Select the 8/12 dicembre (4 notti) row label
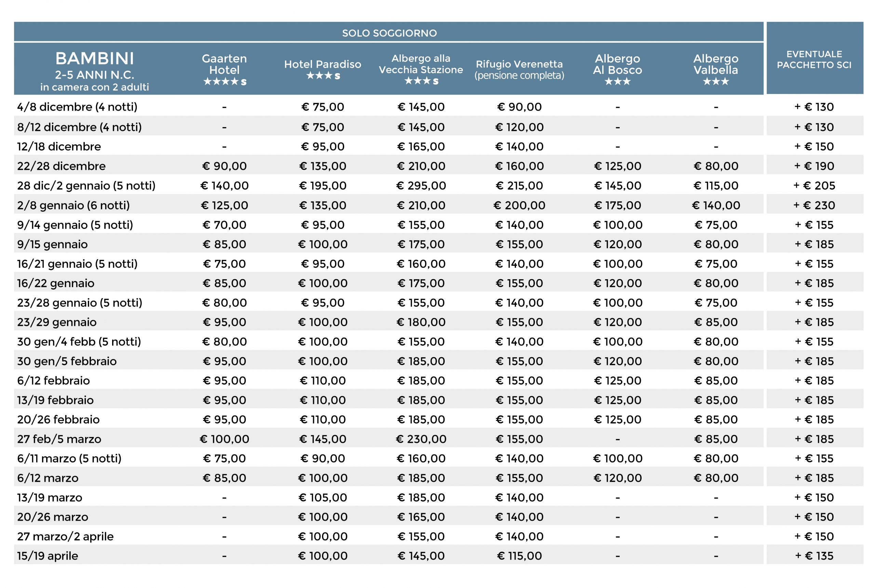Viewport: 875px width, 588px height. 80,127
